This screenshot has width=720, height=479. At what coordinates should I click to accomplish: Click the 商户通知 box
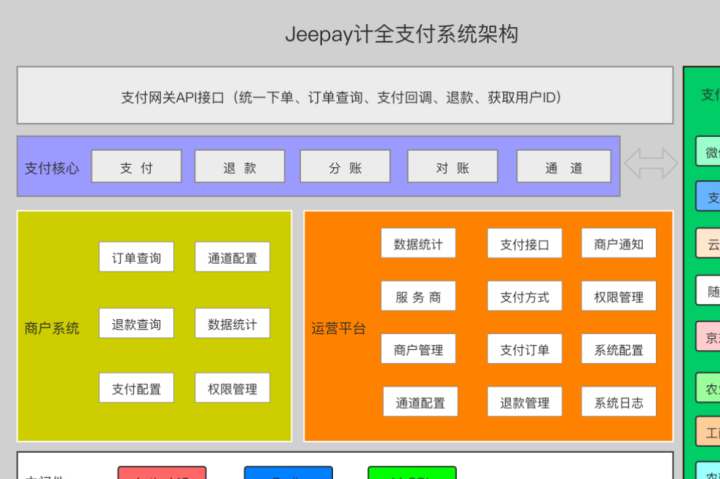(619, 243)
